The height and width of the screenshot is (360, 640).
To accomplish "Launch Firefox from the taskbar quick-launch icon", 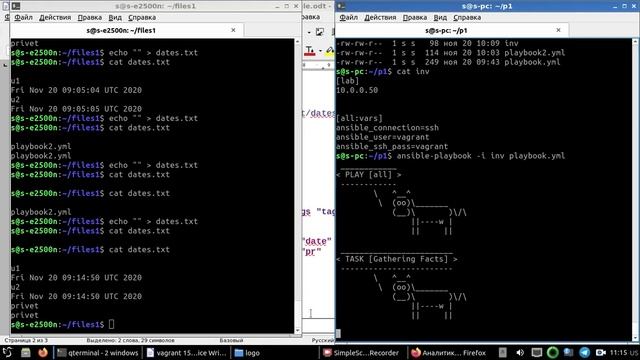I will click(42, 352).
